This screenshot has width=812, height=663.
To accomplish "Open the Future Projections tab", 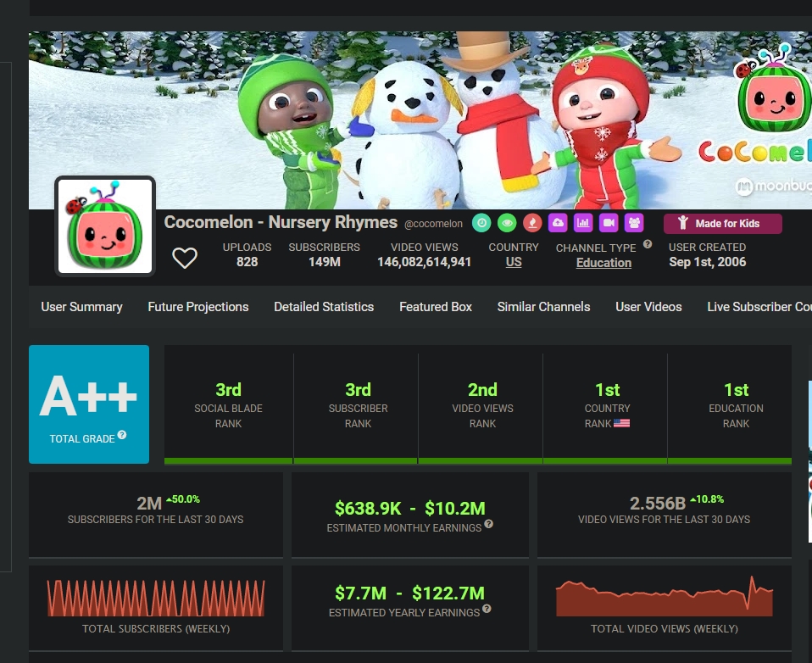I will (x=198, y=307).
